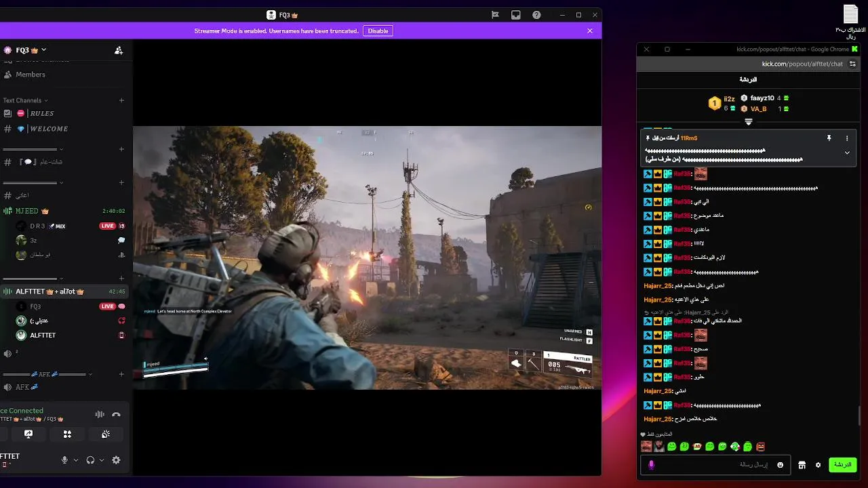This screenshot has width=868, height=488.
Task: Select the last Hajarr_25 chat message
Action: (x=680, y=419)
